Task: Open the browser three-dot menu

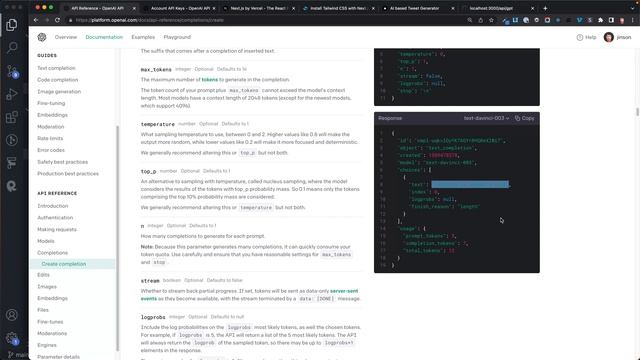Action: [x=633, y=20]
